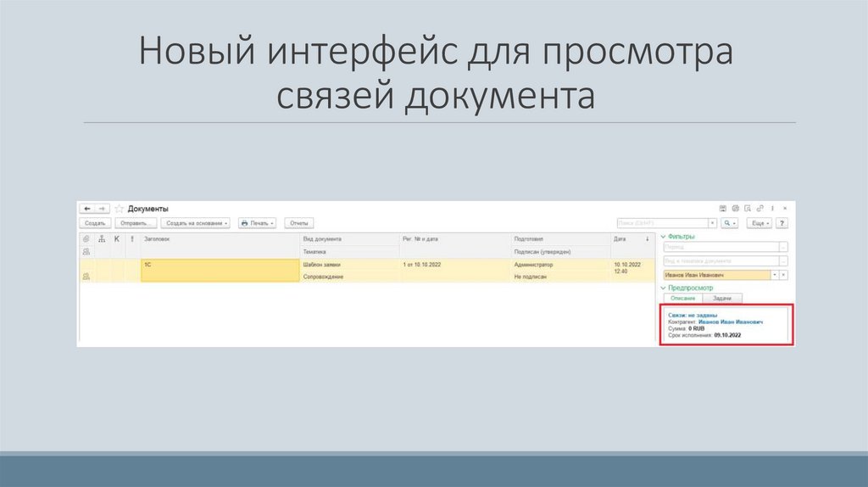
Task: Open the Создать на основании dropdown
Action: (x=196, y=223)
